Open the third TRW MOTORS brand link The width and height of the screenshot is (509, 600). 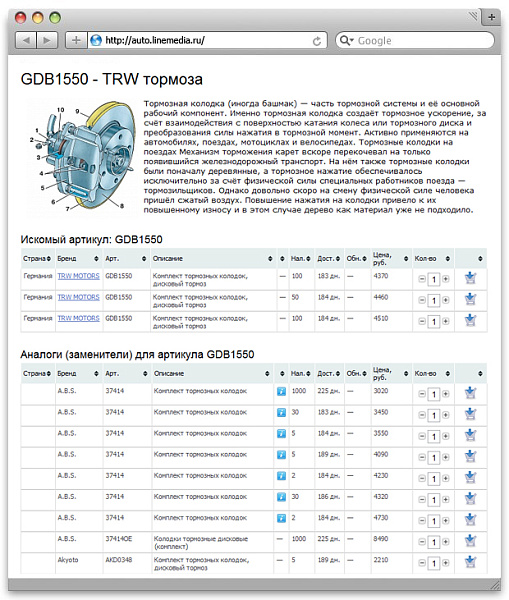pos(78,318)
